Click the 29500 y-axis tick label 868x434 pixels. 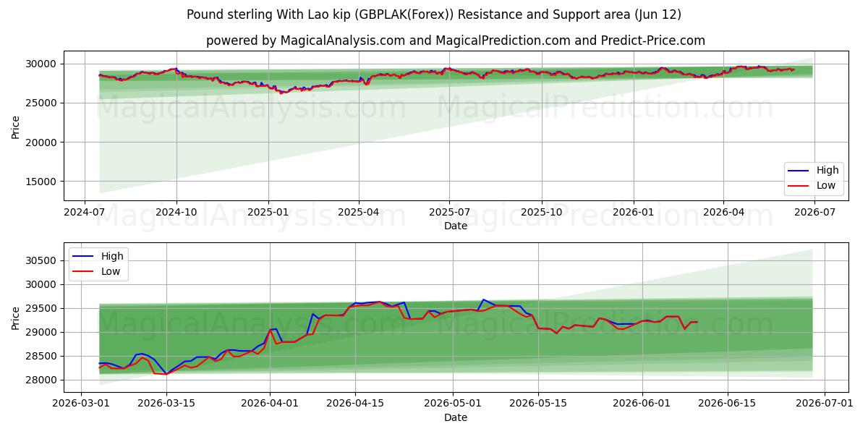click(x=41, y=308)
